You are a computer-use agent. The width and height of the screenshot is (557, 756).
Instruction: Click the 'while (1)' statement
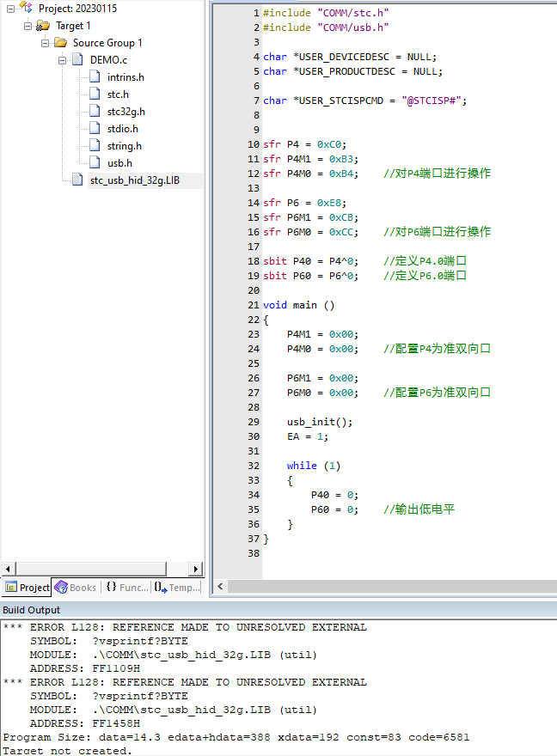[x=314, y=466]
